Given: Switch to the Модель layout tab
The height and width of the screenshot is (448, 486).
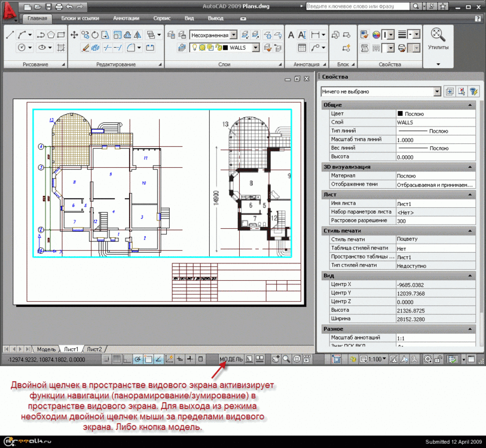Looking at the screenshot, I should 46,349.
